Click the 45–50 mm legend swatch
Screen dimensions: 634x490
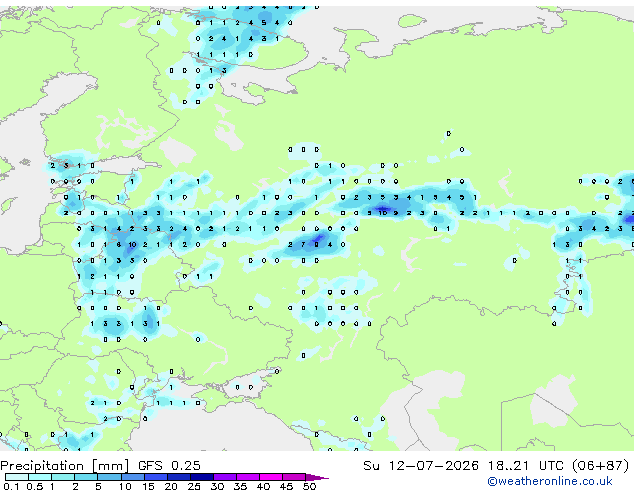click(294, 477)
